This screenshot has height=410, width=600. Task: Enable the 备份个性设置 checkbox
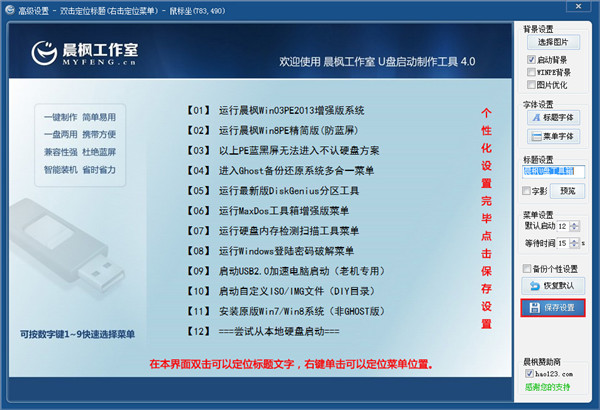coord(529,269)
